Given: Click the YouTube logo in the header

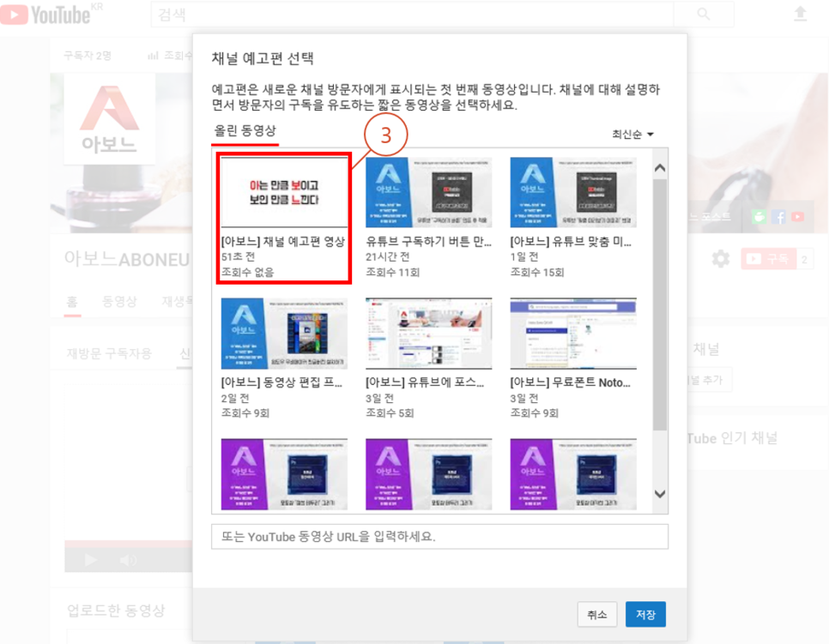Looking at the screenshot, I should 45,15.
